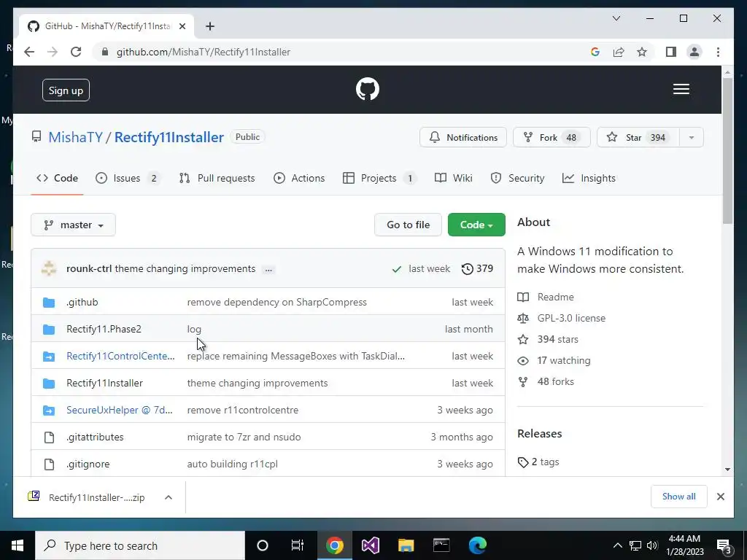Open the MishaTY owner link
The height and width of the screenshot is (560, 747).
coord(75,137)
